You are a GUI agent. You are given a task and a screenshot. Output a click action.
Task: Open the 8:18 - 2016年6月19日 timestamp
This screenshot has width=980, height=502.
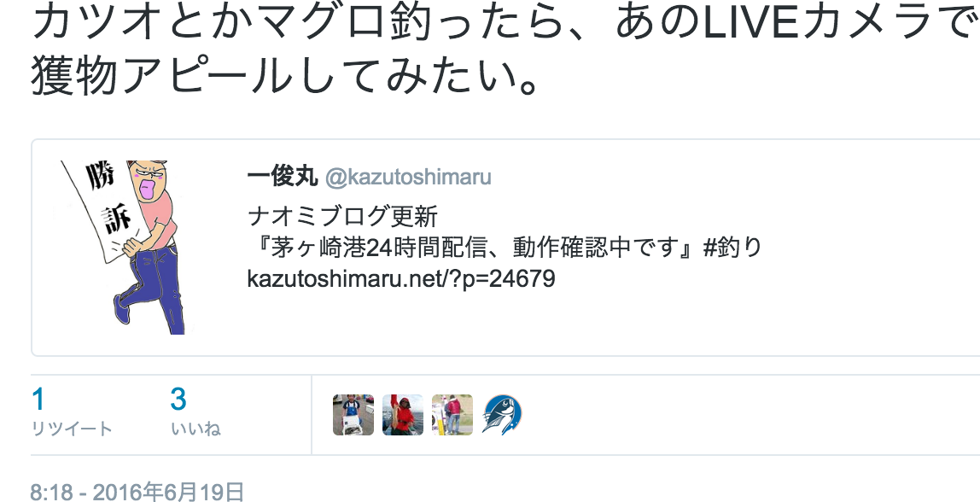point(137,492)
